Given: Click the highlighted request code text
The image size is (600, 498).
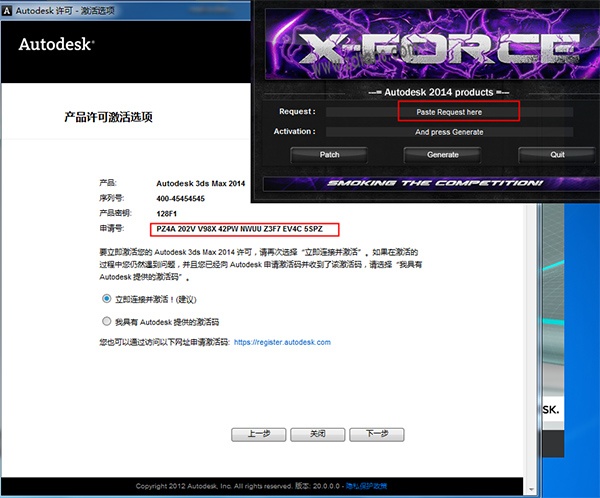Looking at the screenshot, I should point(246,230).
